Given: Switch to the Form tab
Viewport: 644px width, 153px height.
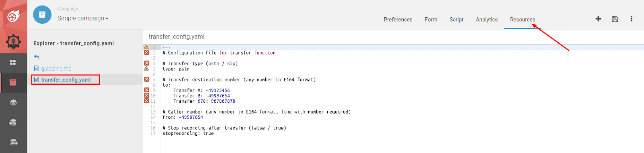Looking at the screenshot, I should [431, 19].
